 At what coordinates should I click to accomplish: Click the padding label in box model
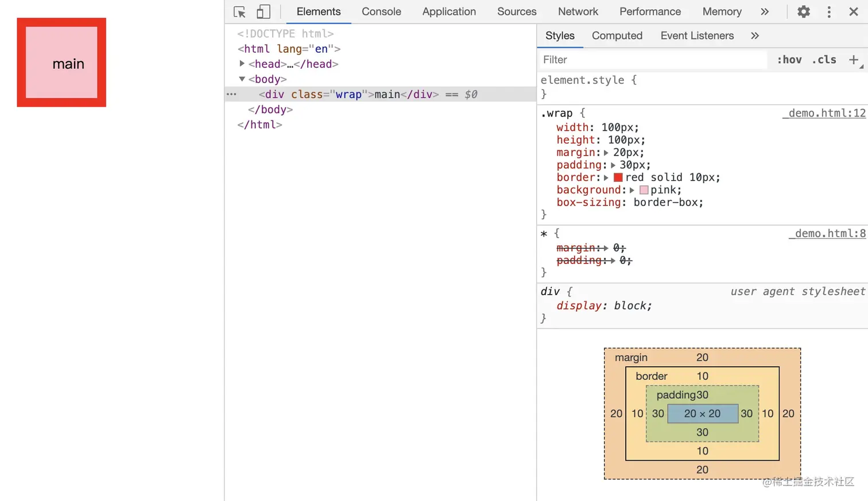[676, 395]
